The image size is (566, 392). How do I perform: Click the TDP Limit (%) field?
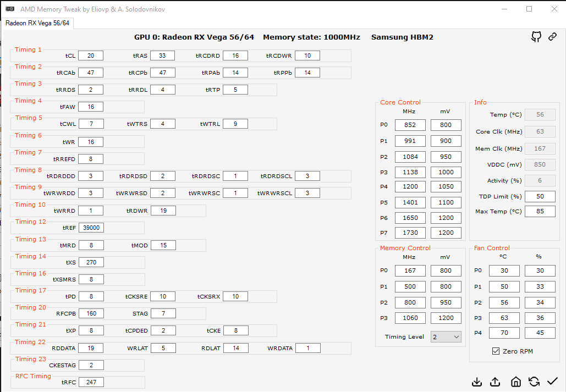[x=540, y=196]
